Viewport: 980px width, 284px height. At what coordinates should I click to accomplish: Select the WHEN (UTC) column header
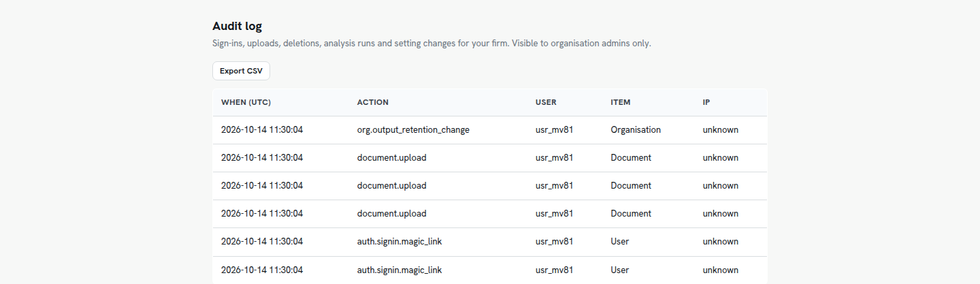(246, 102)
